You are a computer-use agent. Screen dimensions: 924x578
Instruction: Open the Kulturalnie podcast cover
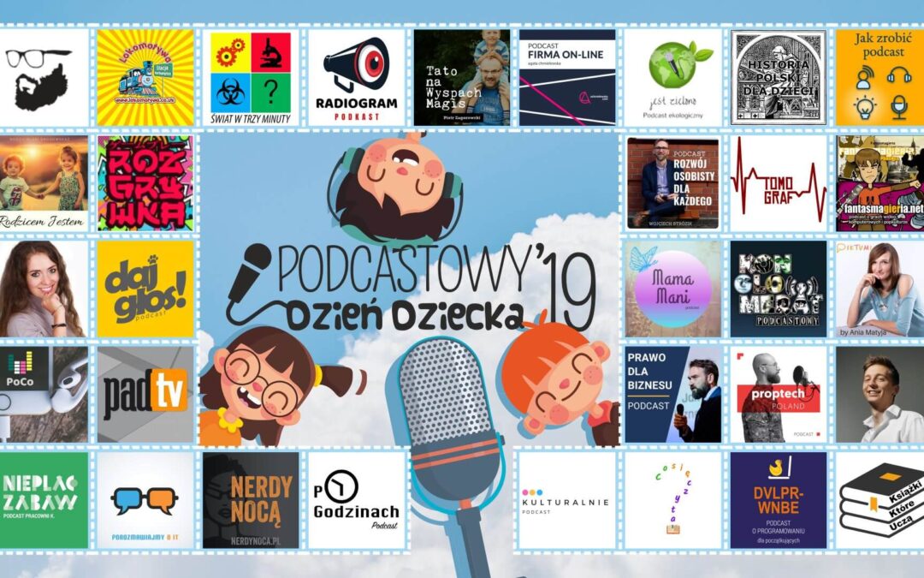567,500
